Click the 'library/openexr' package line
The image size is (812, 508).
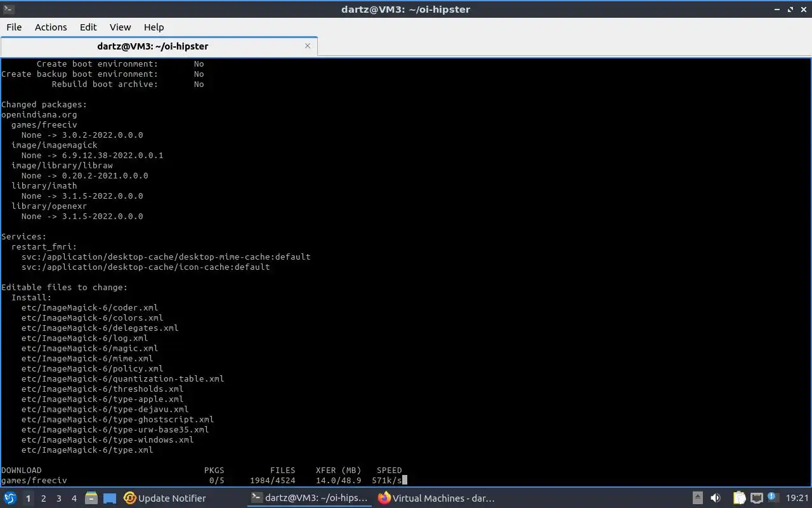coord(49,206)
